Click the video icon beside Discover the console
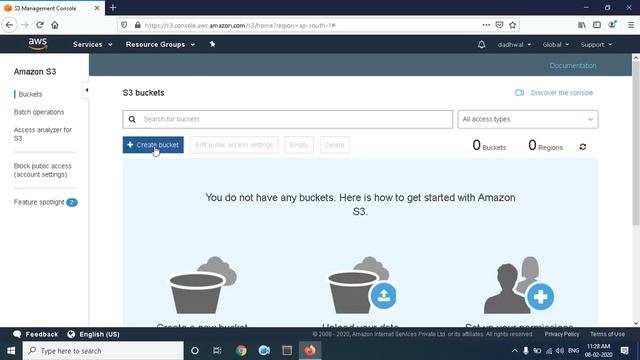 (x=519, y=93)
